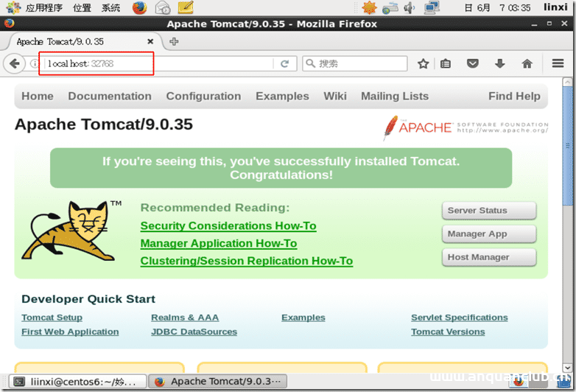Click the date and time clock

point(497,7)
